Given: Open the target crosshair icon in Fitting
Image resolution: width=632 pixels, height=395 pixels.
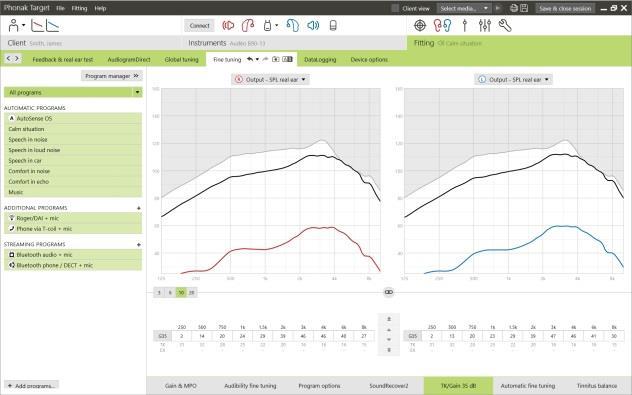Looking at the screenshot, I should 420,25.
